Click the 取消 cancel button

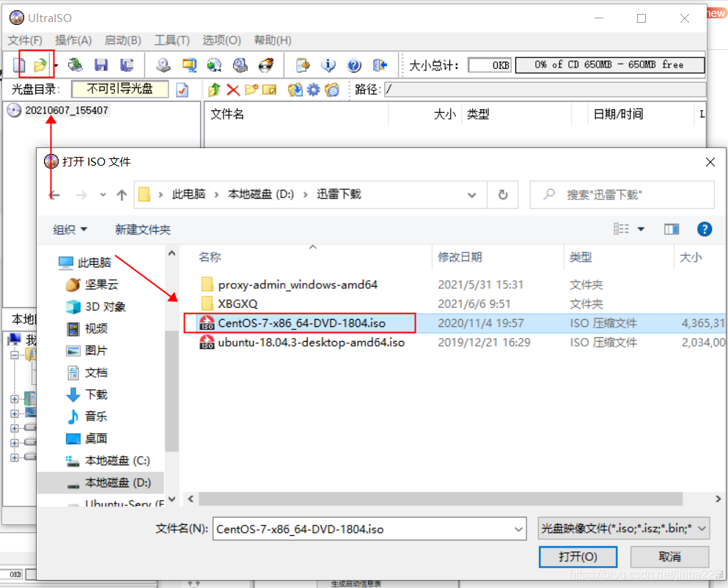(x=669, y=556)
